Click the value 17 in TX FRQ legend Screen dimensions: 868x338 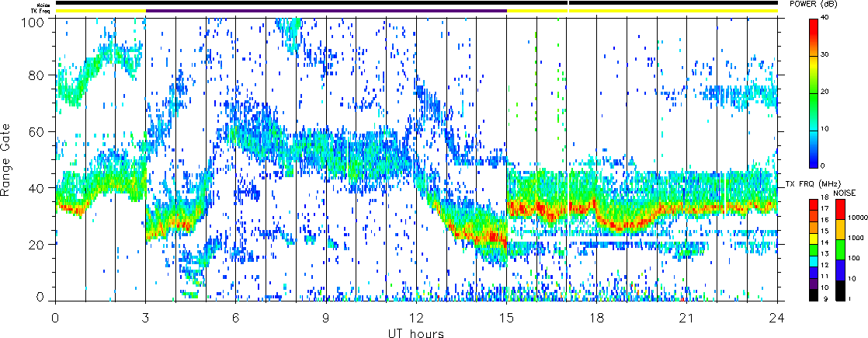click(x=825, y=208)
